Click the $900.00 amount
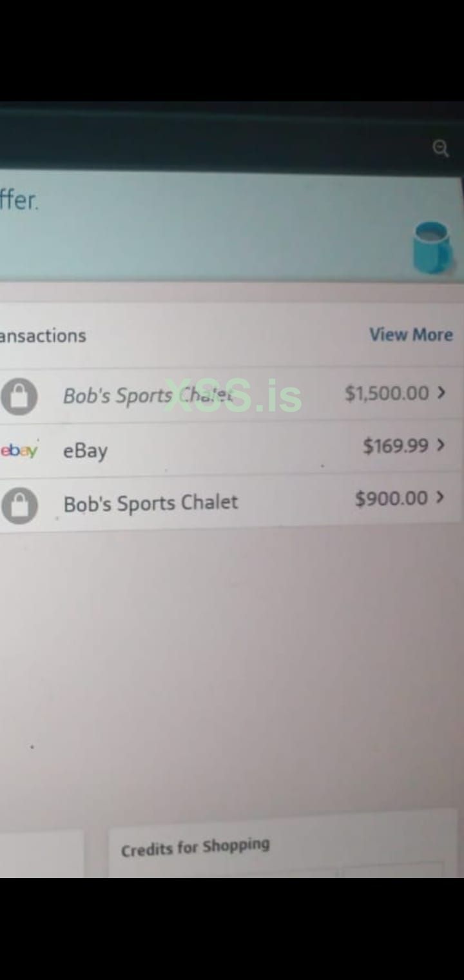This screenshot has height=980, width=464. (x=391, y=498)
